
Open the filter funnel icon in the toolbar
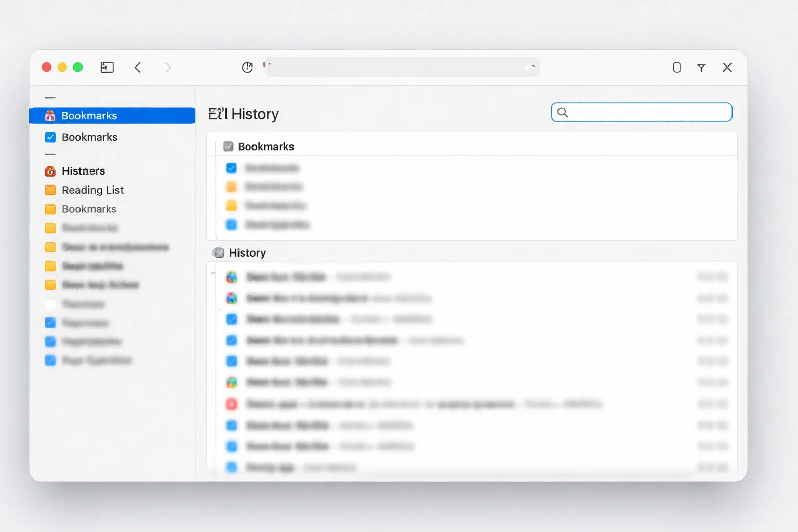701,68
